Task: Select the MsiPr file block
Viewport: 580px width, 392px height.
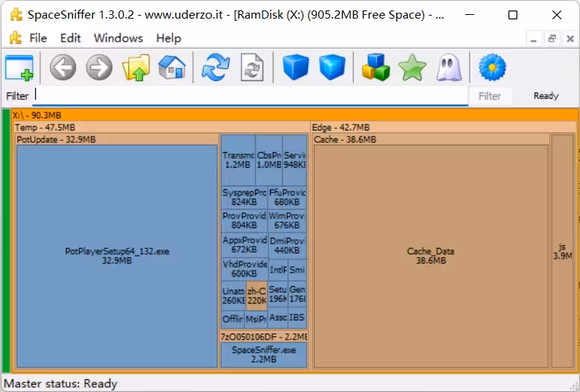Action: click(256, 319)
